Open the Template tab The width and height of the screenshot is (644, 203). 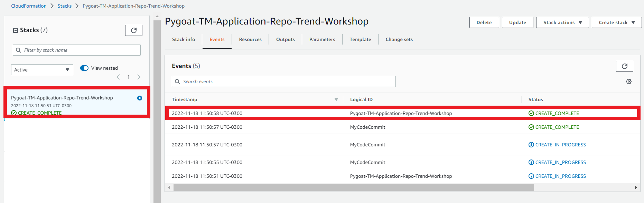coord(360,39)
